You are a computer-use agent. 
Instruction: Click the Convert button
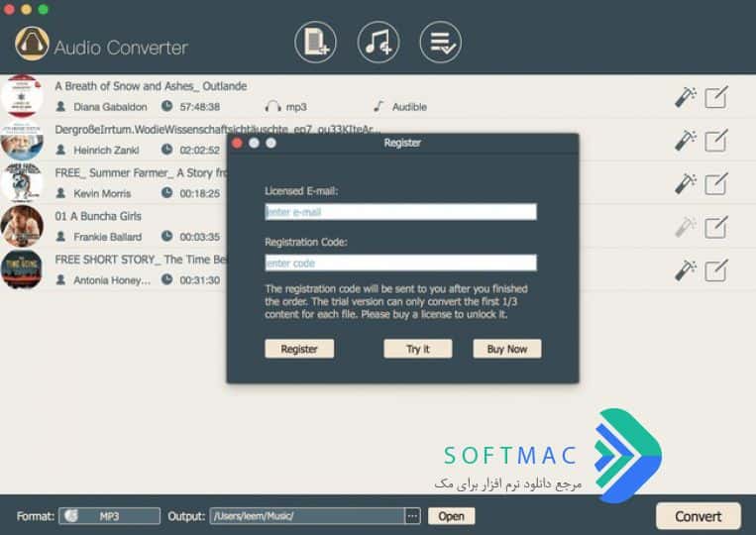click(699, 516)
